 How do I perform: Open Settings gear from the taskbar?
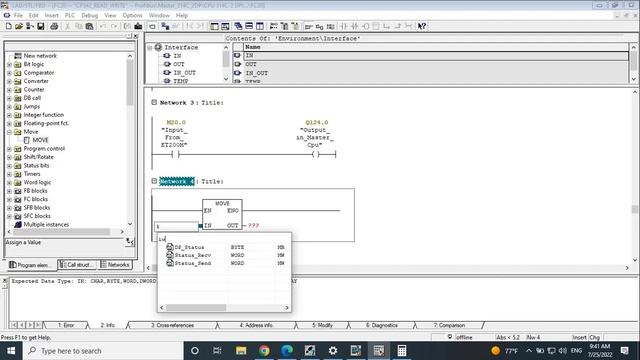(x=333, y=351)
